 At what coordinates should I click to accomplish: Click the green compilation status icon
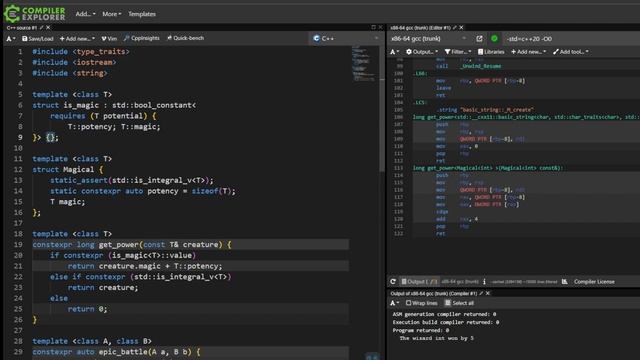[x=494, y=39]
